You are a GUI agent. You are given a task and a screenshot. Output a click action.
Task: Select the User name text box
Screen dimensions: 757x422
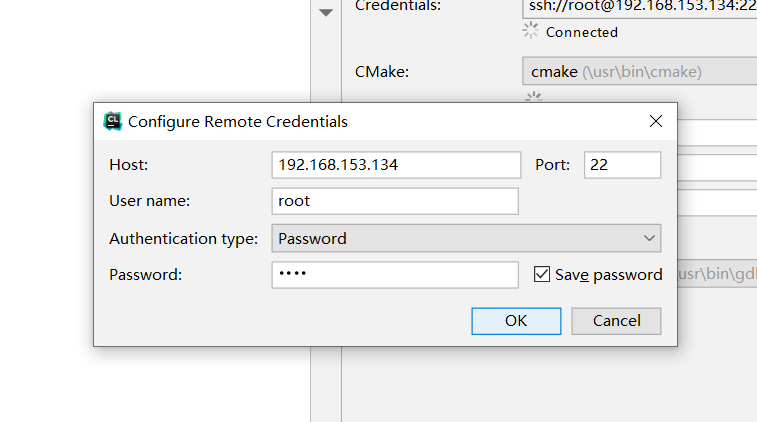click(x=394, y=201)
